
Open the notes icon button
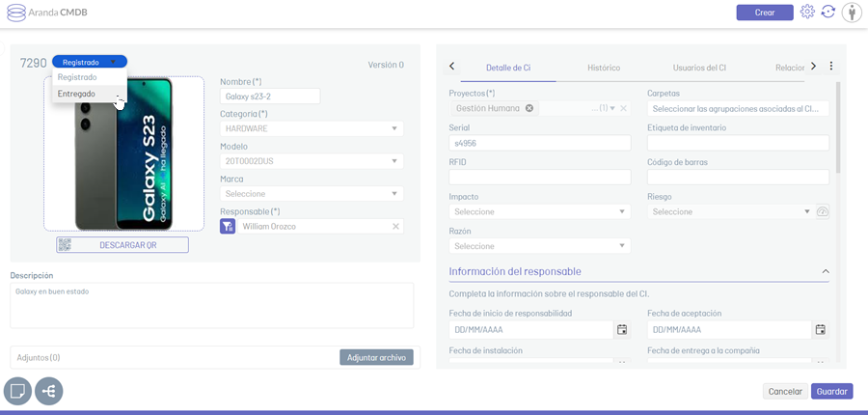(x=17, y=391)
